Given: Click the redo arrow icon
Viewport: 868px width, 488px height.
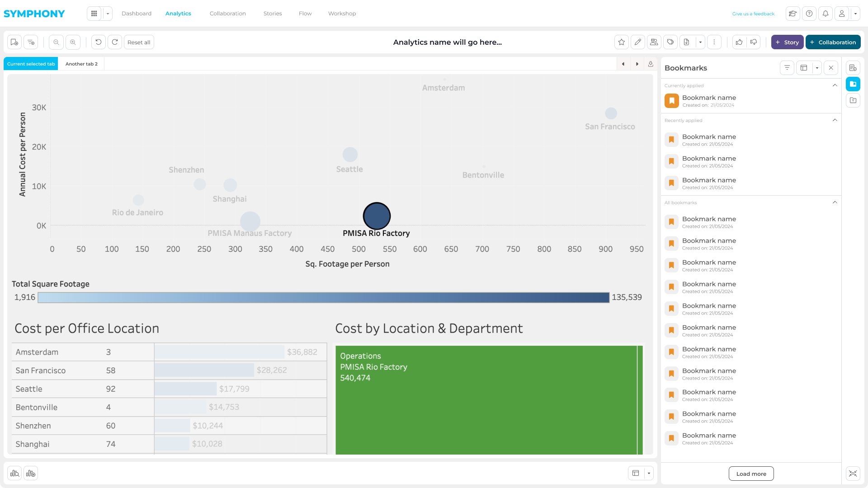Looking at the screenshot, I should coord(115,42).
